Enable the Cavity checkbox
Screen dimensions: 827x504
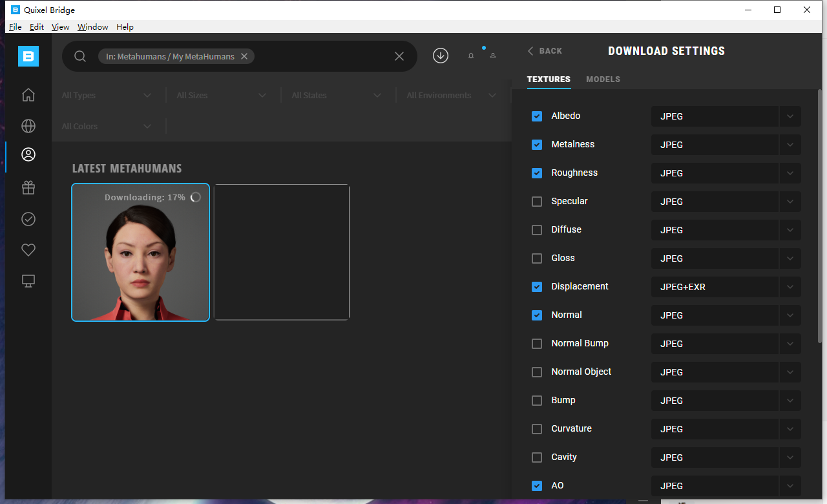point(537,457)
